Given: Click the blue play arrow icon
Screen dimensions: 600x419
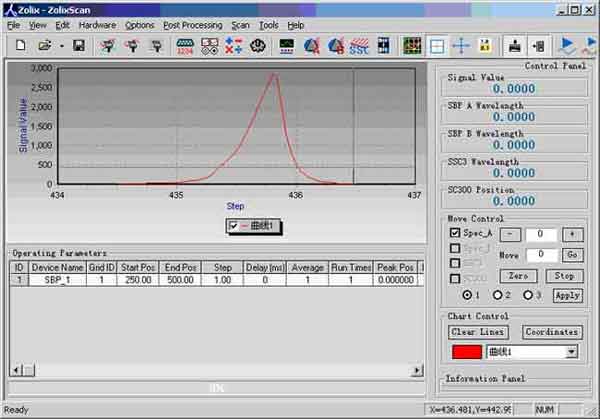Looking at the screenshot, I should (568, 46).
